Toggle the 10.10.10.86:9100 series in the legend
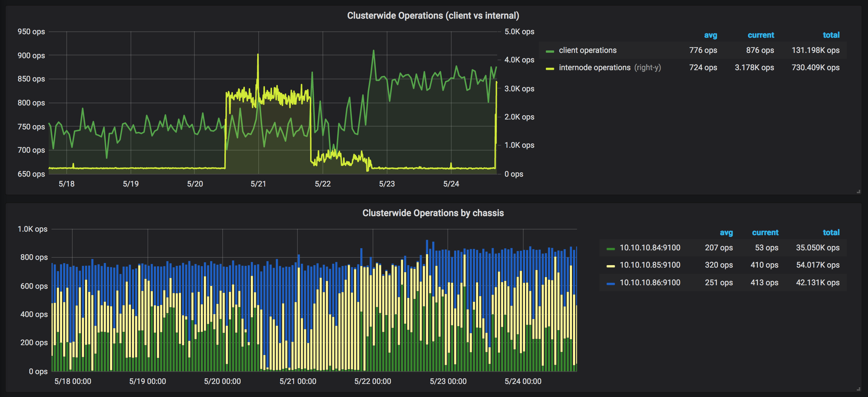 (650, 282)
